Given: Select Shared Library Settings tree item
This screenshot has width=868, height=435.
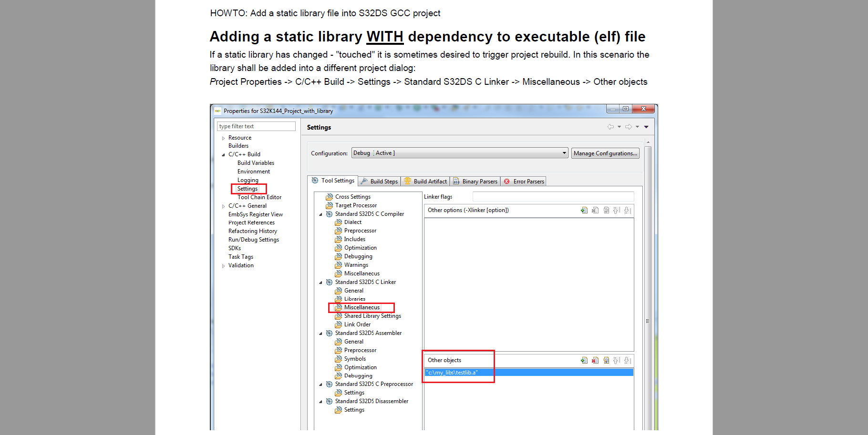Looking at the screenshot, I should [372, 316].
